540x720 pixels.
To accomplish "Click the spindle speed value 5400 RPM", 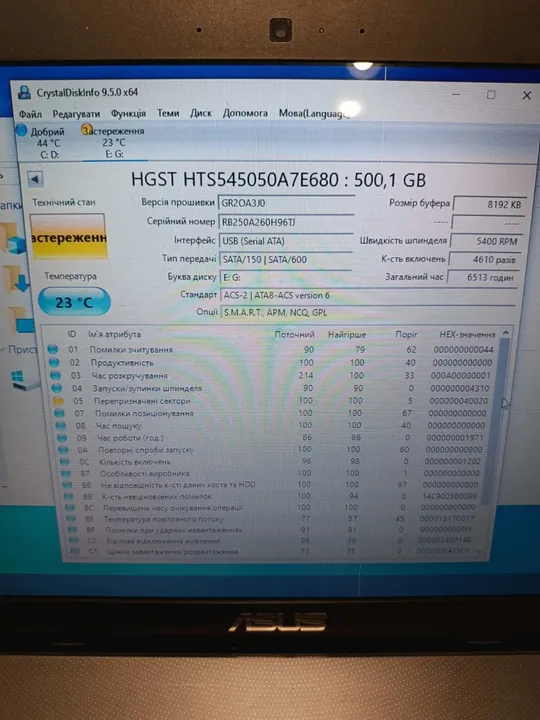I will (x=486, y=241).
